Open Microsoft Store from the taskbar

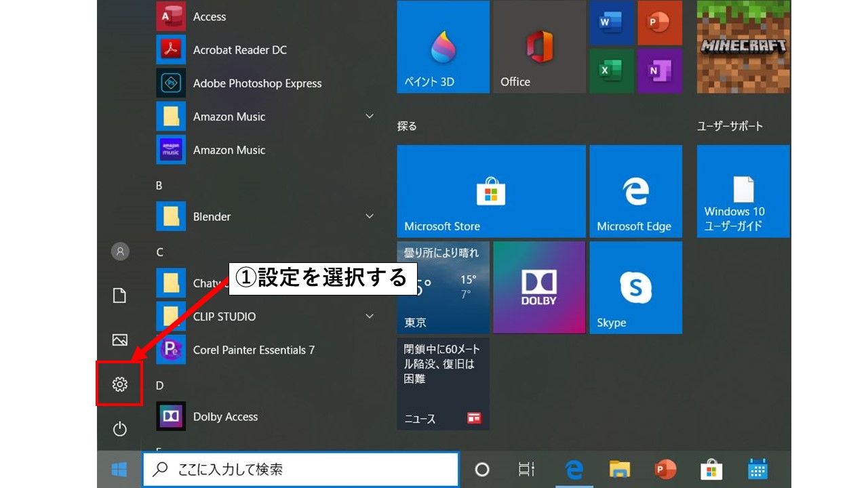tap(711, 469)
